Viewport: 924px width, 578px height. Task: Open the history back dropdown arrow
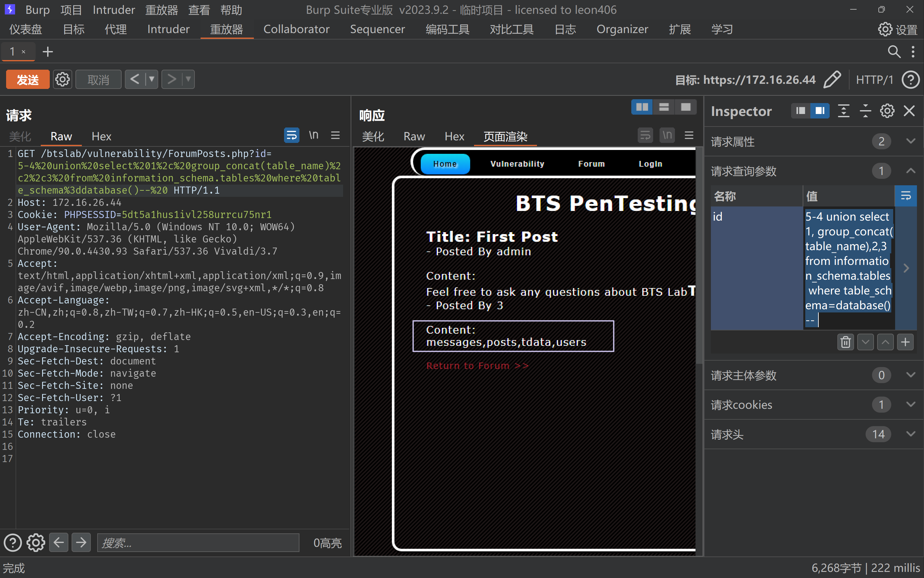(x=151, y=80)
